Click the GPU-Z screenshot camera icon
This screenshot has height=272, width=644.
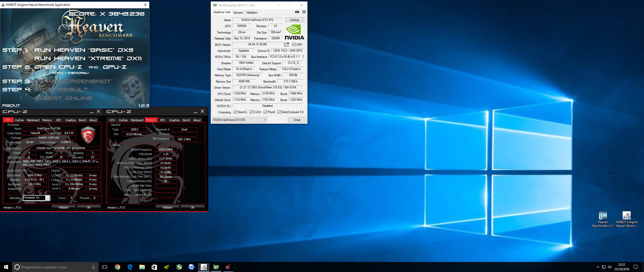click(x=297, y=12)
